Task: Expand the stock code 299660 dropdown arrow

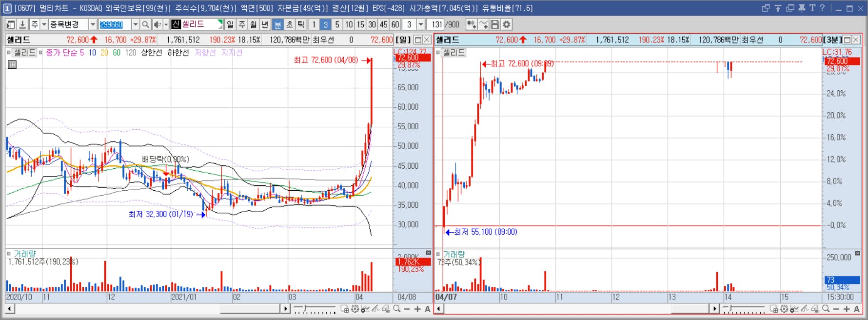Action: 135,24
